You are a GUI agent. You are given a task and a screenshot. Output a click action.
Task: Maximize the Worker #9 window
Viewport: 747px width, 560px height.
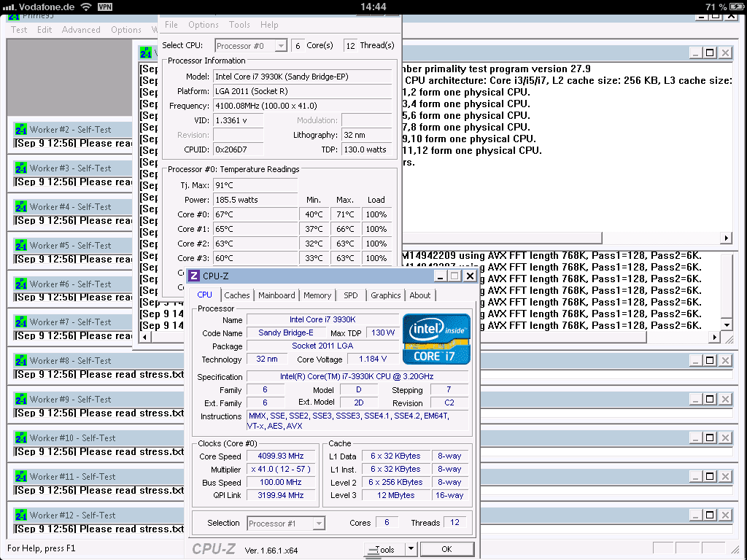[709, 400]
